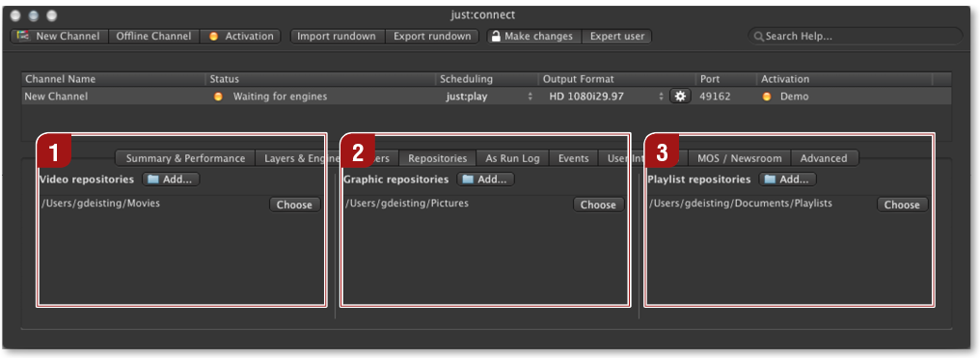Click the Search Help field
Screen dimensions: 980x358
tap(855, 37)
